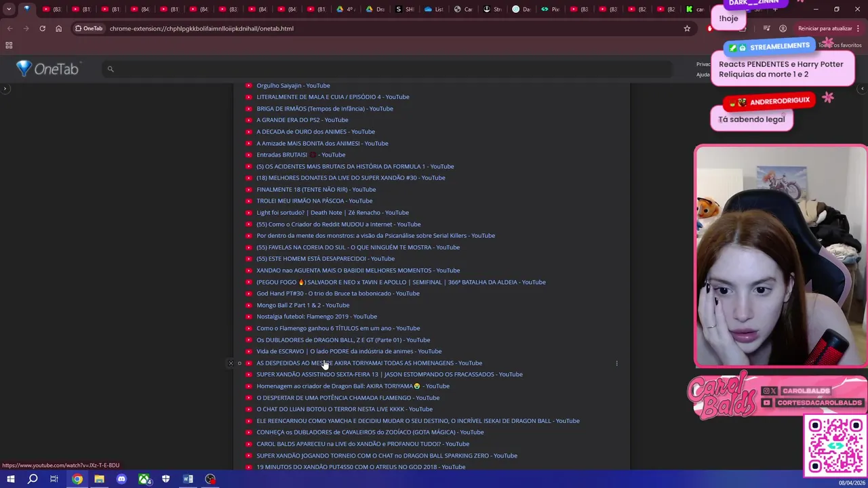Open Orgulho Saiyajin - YouTube link
The image size is (868, 488).
click(293, 85)
